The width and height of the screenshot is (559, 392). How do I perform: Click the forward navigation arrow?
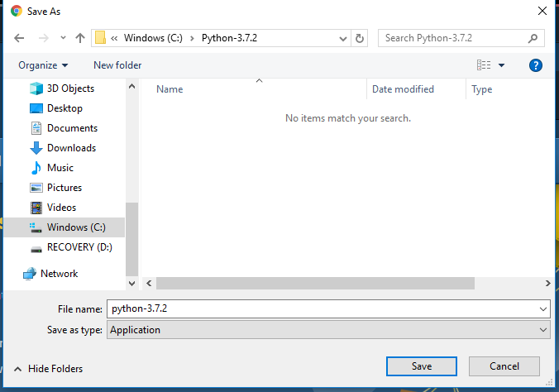pyautogui.click(x=44, y=38)
